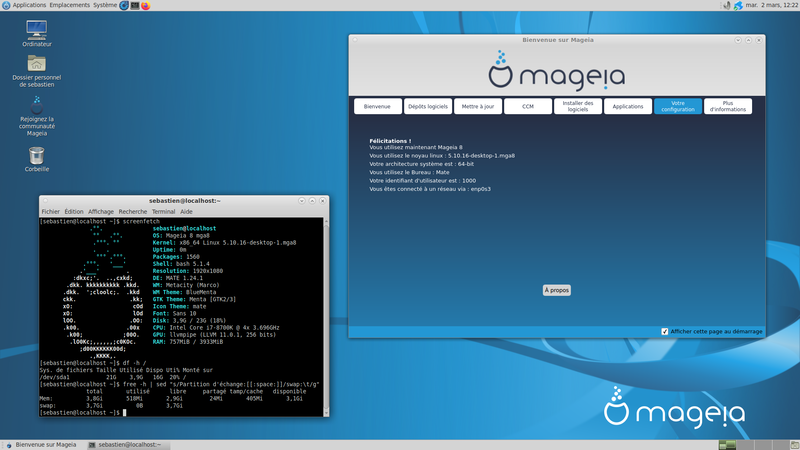Close the Bienvenue sur Mageia window
Image resolution: width=800 pixels, height=450 pixels.
click(759, 40)
